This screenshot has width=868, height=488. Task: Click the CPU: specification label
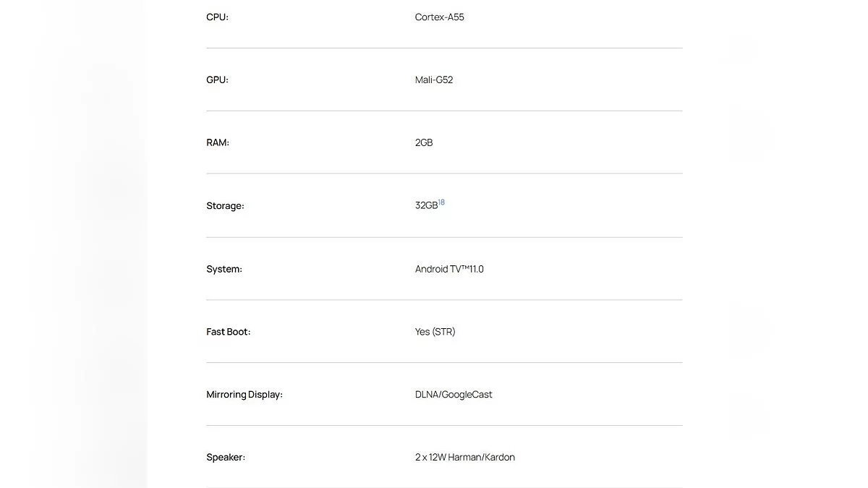point(217,17)
